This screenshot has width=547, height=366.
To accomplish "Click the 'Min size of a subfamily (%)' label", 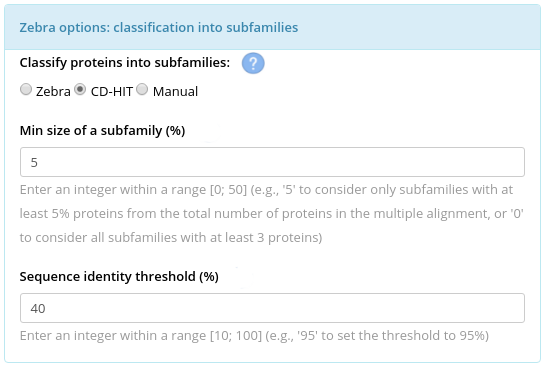I will click(102, 130).
